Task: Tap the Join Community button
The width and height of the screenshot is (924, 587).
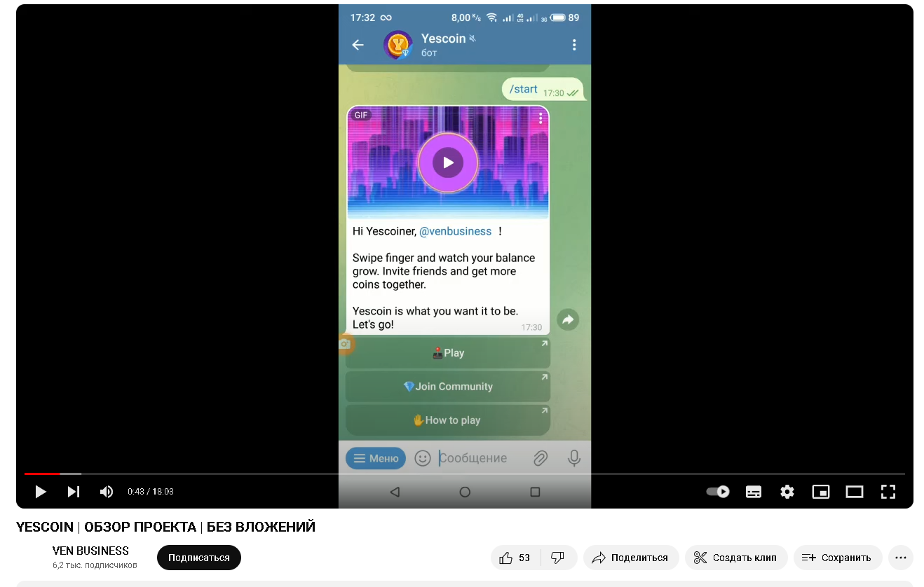Action: coord(448,387)
